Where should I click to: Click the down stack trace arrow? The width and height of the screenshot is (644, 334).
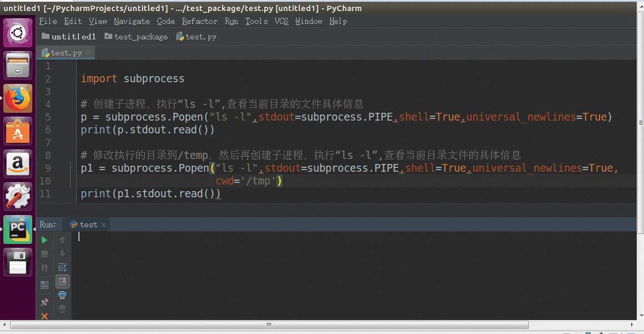tap(62, 253)
